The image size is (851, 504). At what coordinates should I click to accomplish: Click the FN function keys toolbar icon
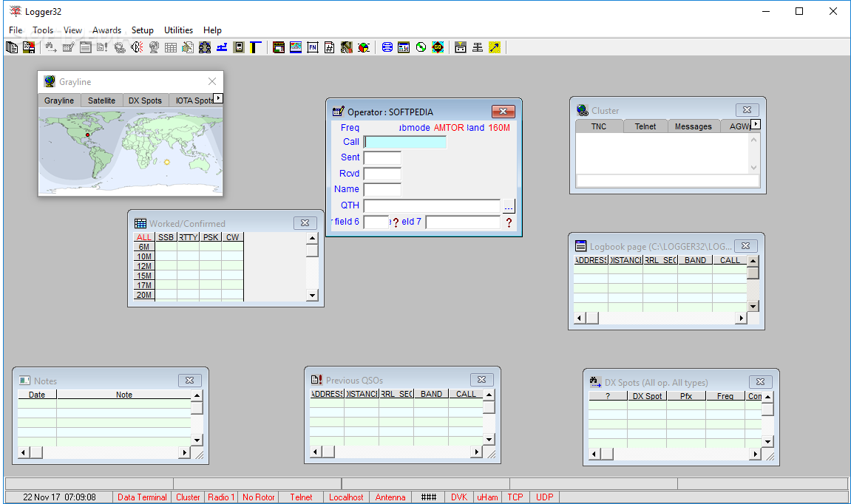coord(313,47)
